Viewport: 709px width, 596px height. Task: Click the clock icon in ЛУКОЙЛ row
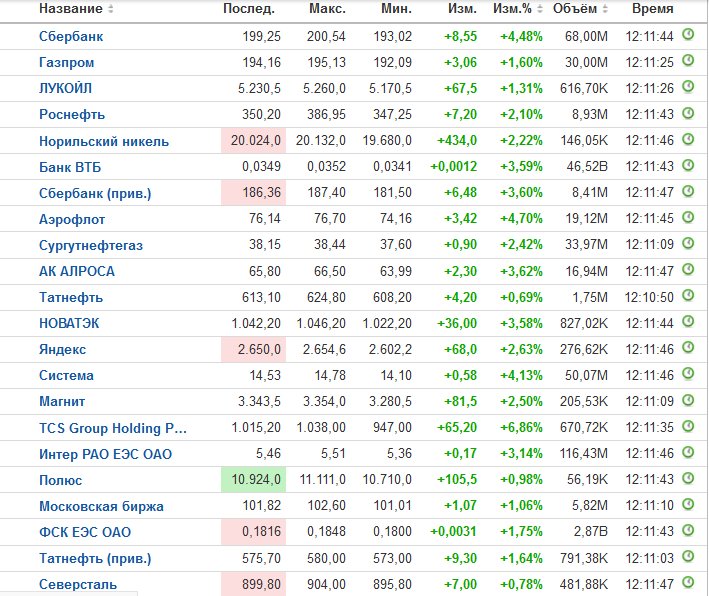pyautogui.click(x=688, y=86)
